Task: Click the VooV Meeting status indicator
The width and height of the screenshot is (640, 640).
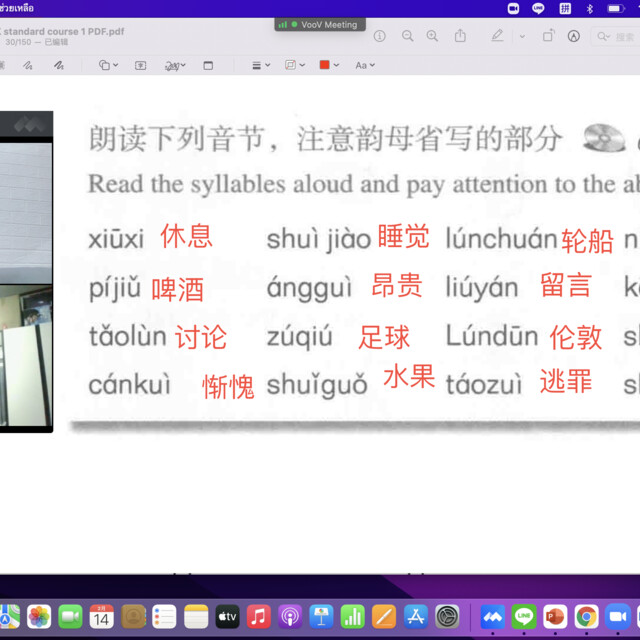Action: [320, 24]
